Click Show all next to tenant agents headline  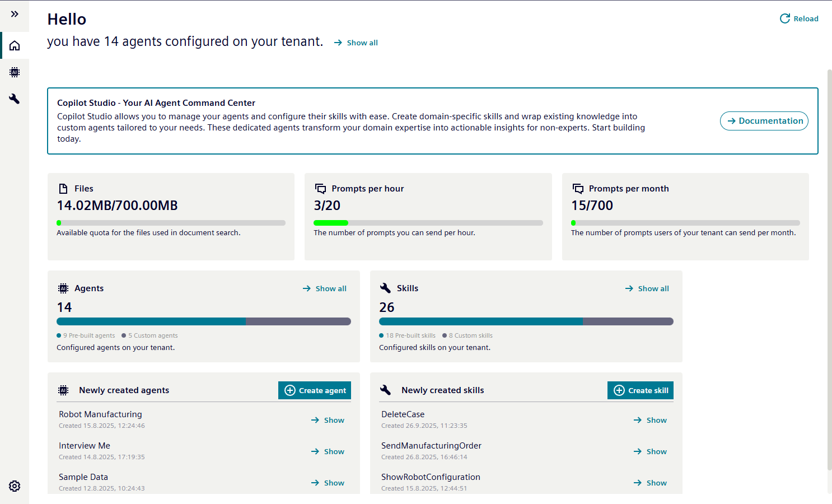[356, 43]
